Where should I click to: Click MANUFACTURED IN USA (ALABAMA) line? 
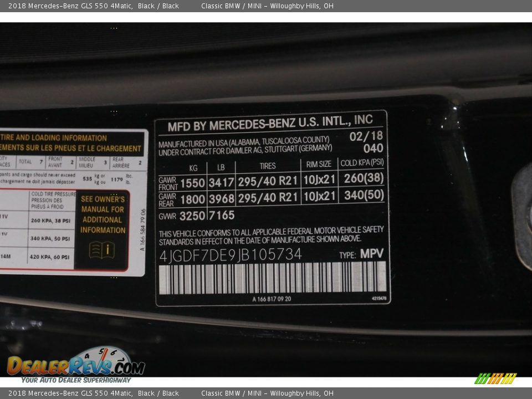click(244, 141)
